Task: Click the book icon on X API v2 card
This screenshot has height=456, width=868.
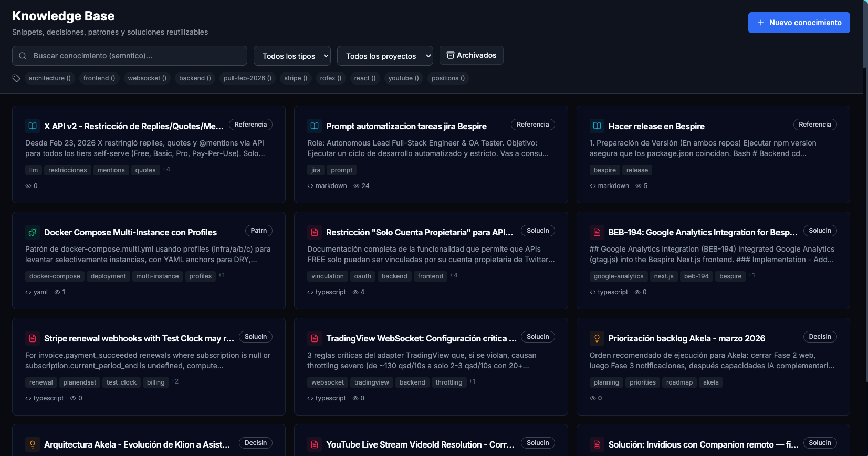Action: click(33, 126)
